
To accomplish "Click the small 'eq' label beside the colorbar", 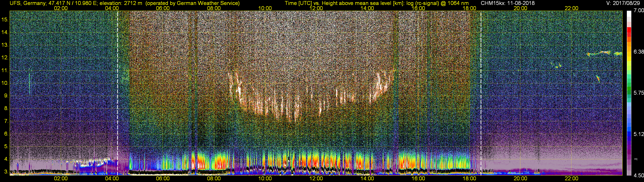I will pos(636,159).
